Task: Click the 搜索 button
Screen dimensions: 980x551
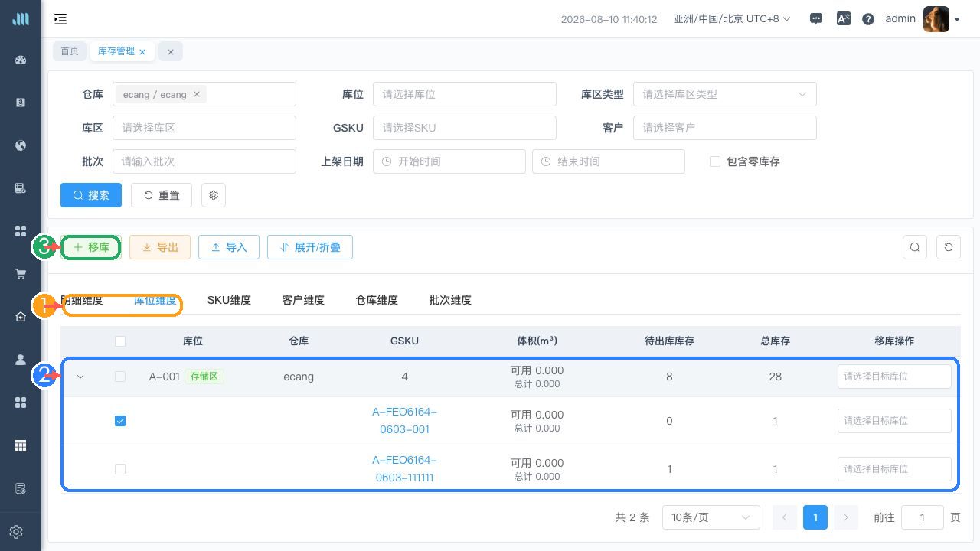Action: click(x=91, y=195)
